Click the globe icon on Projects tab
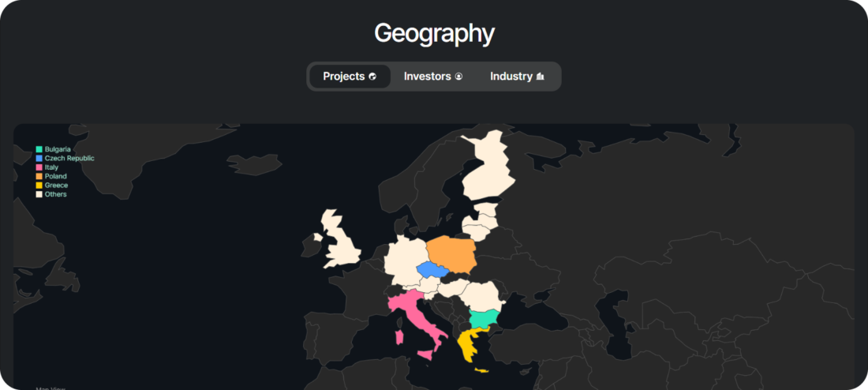This screenshot has height=390, width=868. coord(372,77)
